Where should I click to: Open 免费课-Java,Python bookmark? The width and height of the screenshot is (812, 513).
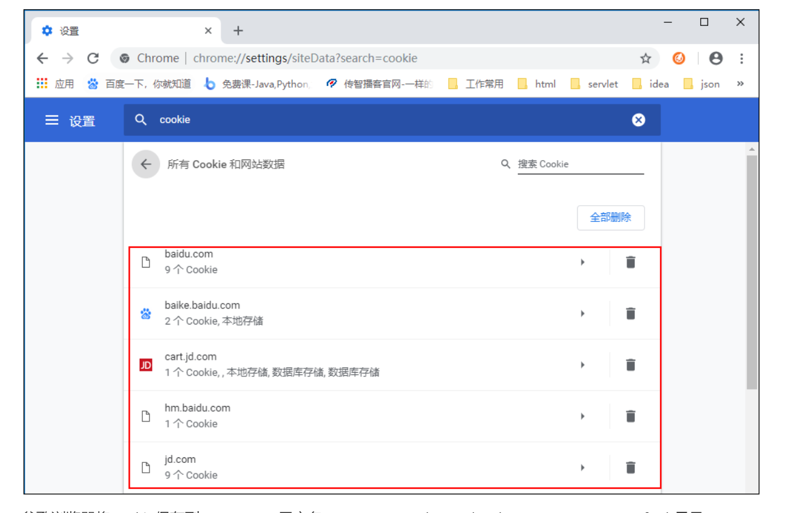coord(256,83)
